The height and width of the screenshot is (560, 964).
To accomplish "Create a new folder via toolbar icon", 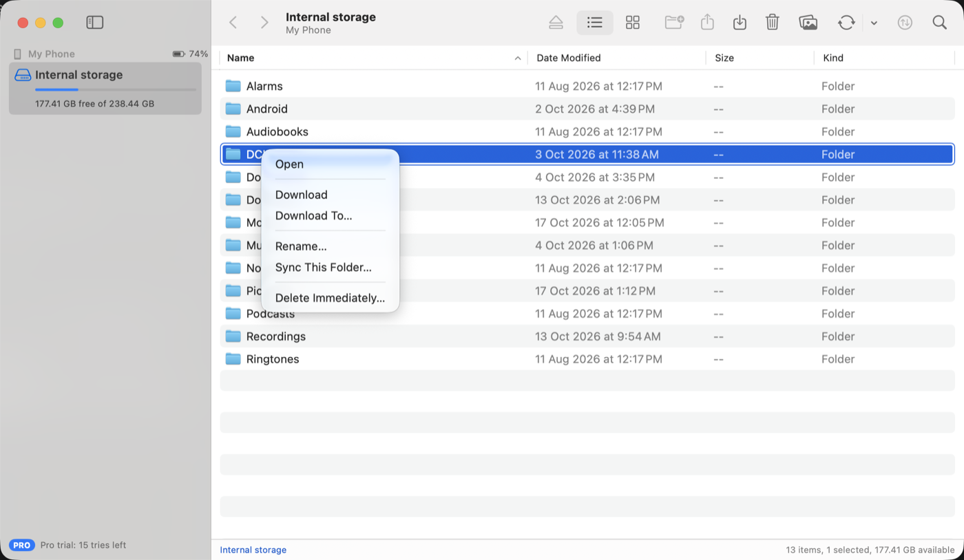I will tap(674, 23).
